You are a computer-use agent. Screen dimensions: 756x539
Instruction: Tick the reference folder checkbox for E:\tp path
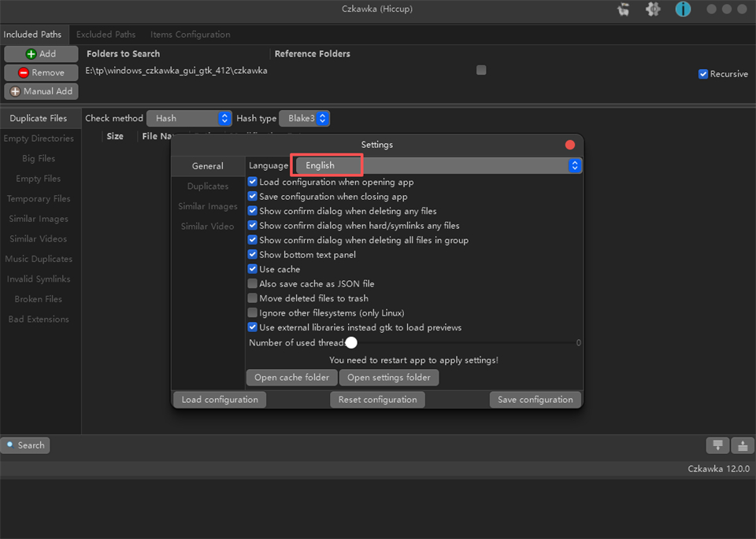pyautogui.click(x=481, y=70)
